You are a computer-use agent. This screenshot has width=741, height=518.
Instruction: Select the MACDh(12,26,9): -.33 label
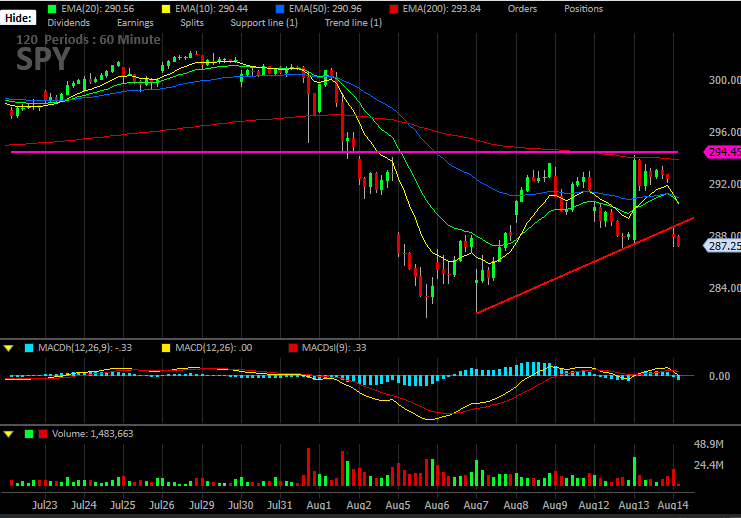85,348
